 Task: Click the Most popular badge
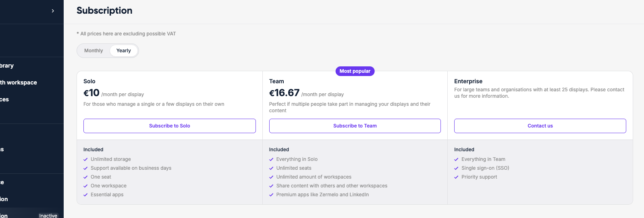click(x=355, y=71)
